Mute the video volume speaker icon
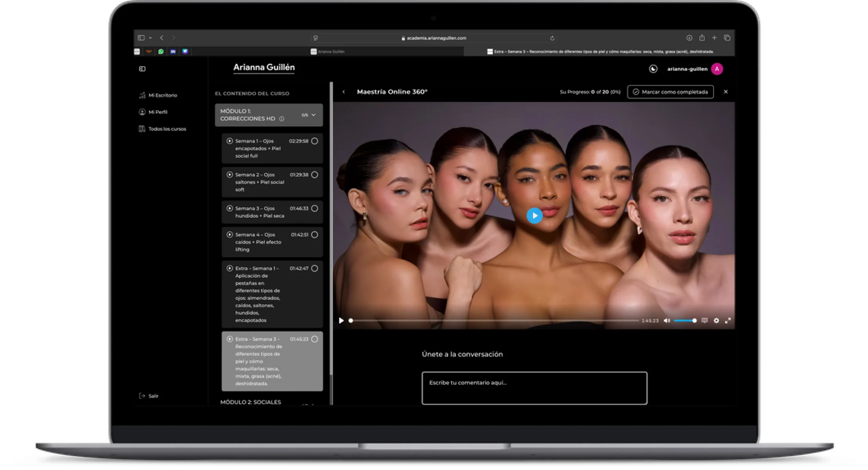The image size is (868, 470). coord(667,320)
